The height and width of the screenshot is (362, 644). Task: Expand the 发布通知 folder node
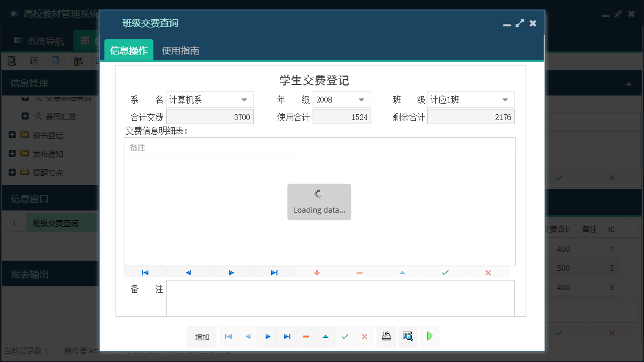coord(13,153)
